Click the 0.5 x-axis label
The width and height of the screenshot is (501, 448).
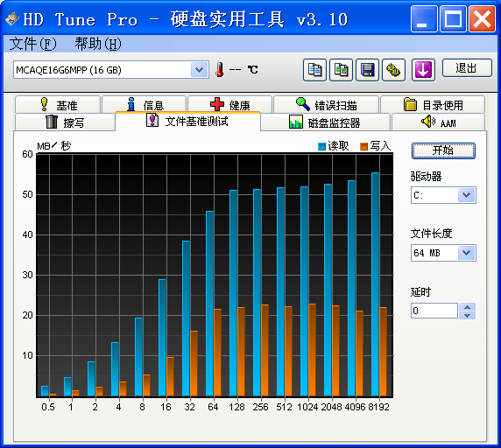(48, 407)
